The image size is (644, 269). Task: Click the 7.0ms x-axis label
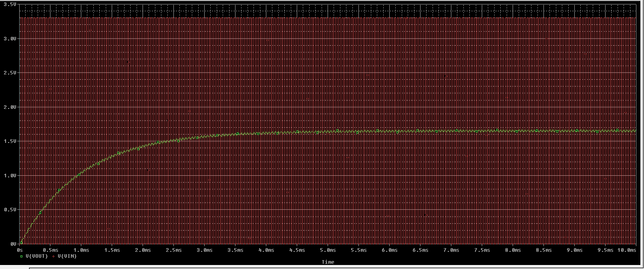[x=451, y=250]
